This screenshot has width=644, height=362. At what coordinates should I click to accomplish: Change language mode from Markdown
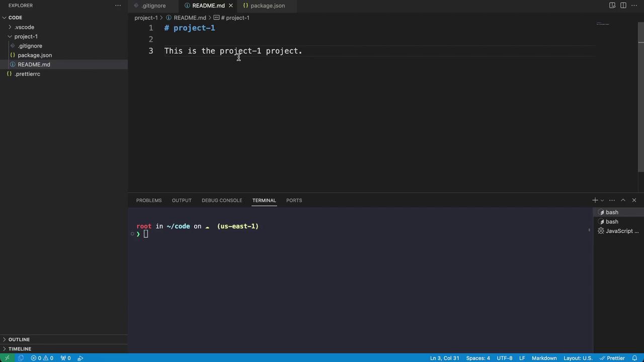544,358
